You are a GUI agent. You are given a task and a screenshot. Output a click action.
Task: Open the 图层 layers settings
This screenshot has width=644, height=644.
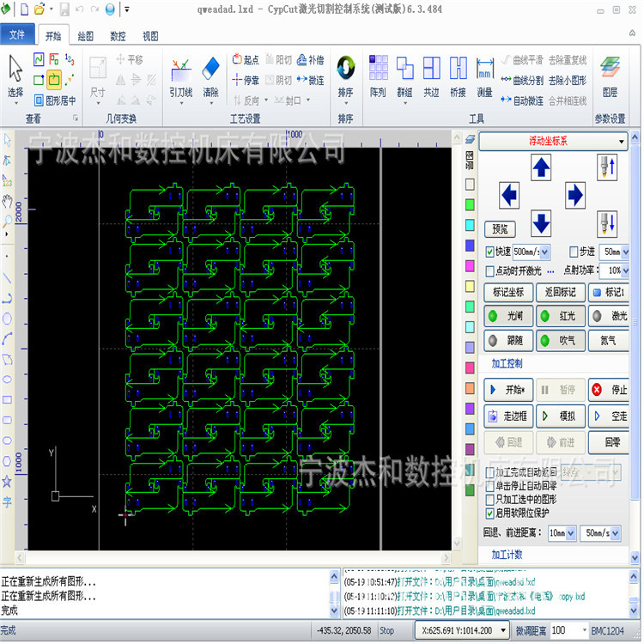(610, 76)
